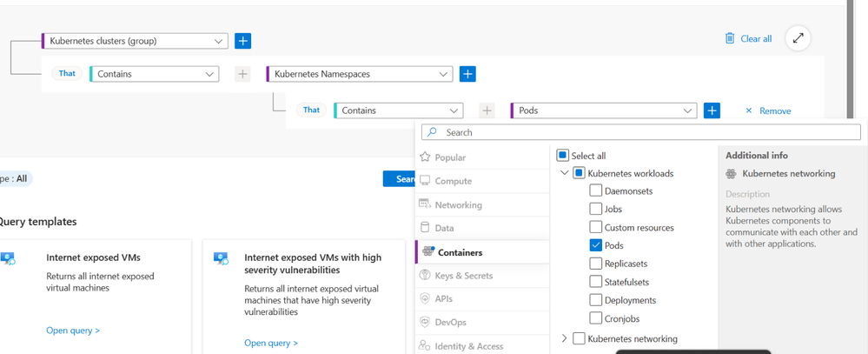Screen dimensions: 868x354
Task: Select the DevOps category tab
Action: (x=481, y=323)
